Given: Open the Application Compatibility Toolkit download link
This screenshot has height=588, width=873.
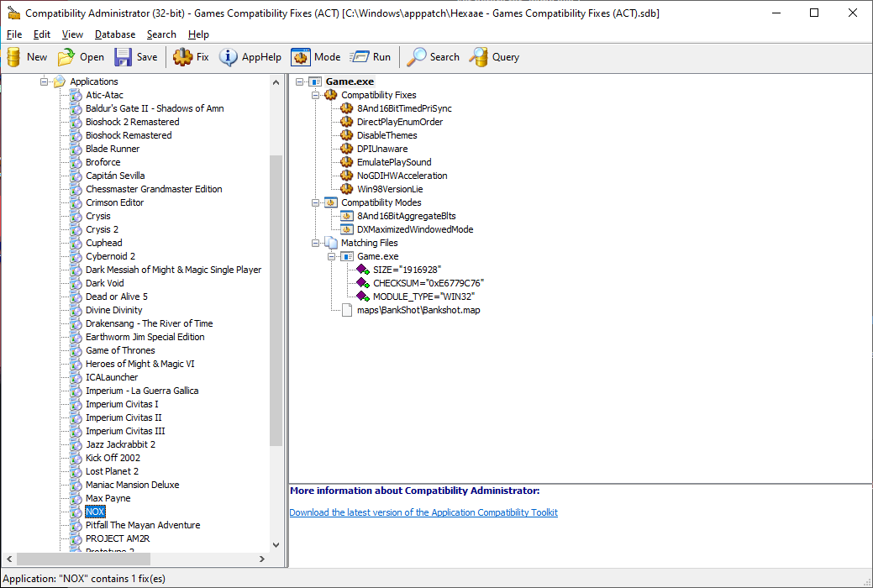Looking at the screenshot, I should (x=423, y=512).
